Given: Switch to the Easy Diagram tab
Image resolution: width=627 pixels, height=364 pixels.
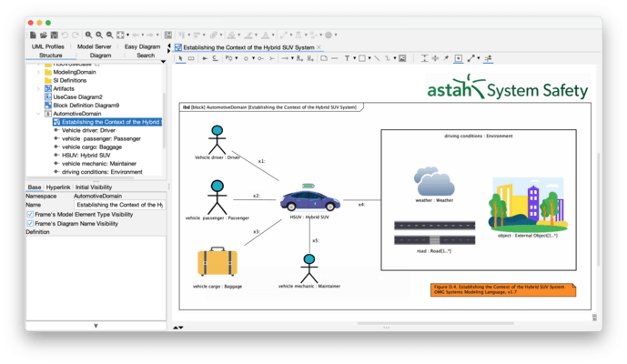Looking at the screenshot, I should (x=142, y=46).
